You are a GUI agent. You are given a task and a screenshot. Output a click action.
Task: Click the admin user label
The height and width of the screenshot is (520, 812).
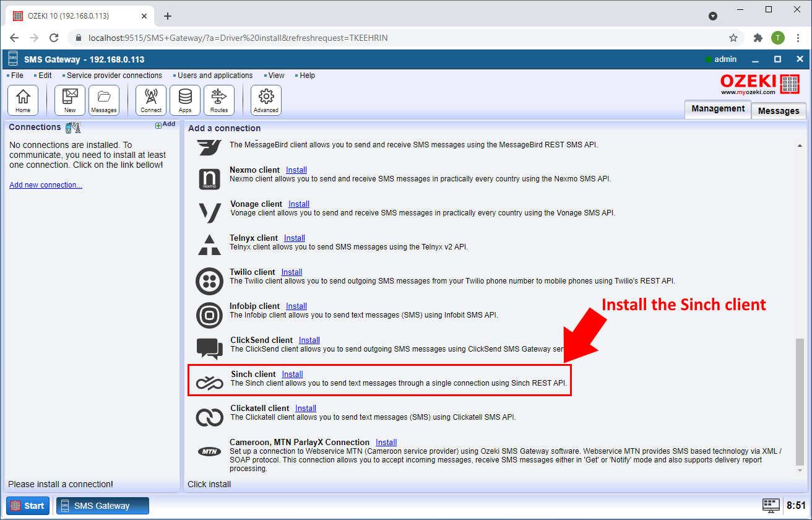[x=725, y=59]
